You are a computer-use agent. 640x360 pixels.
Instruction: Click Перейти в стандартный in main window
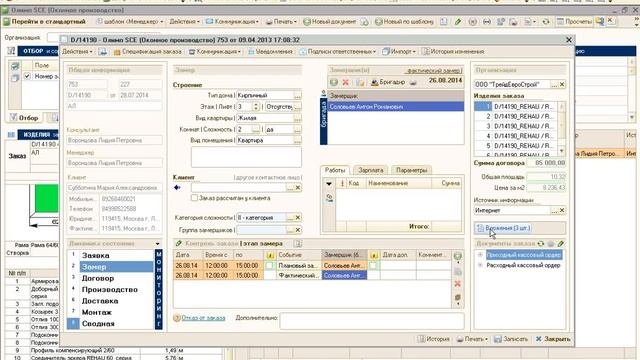tap(44, 22)
